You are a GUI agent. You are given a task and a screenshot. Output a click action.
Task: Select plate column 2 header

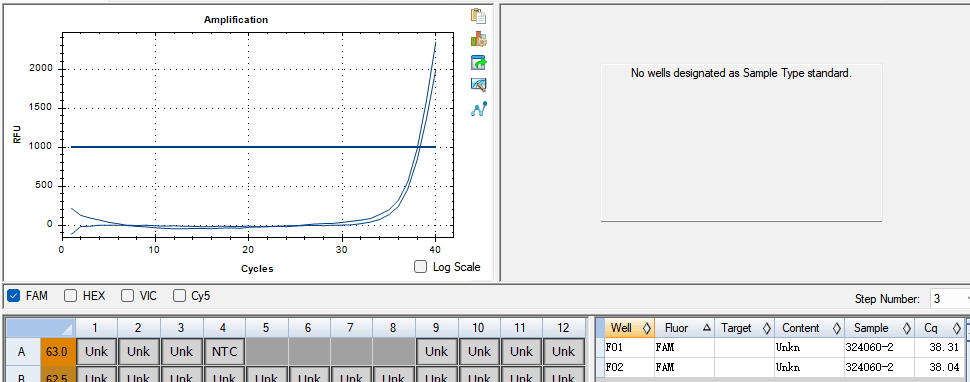139,328
